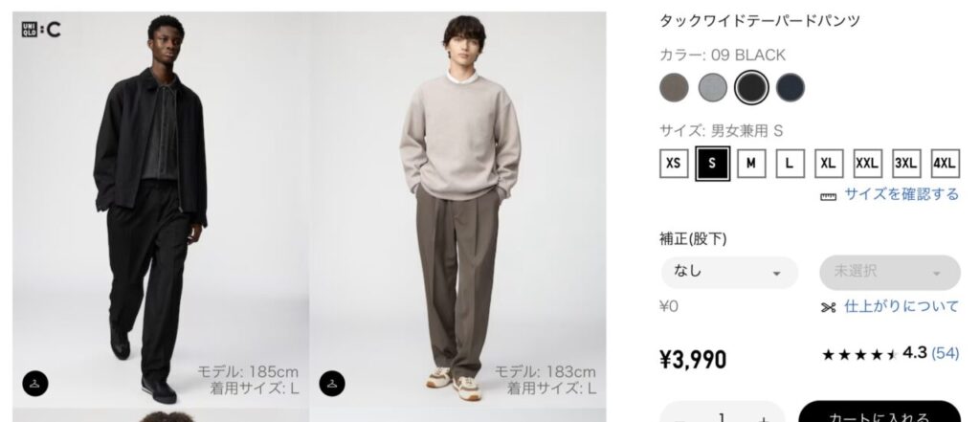Click the UNIQLO : C logo
980x422 pixels.
(x=41, y=29)
